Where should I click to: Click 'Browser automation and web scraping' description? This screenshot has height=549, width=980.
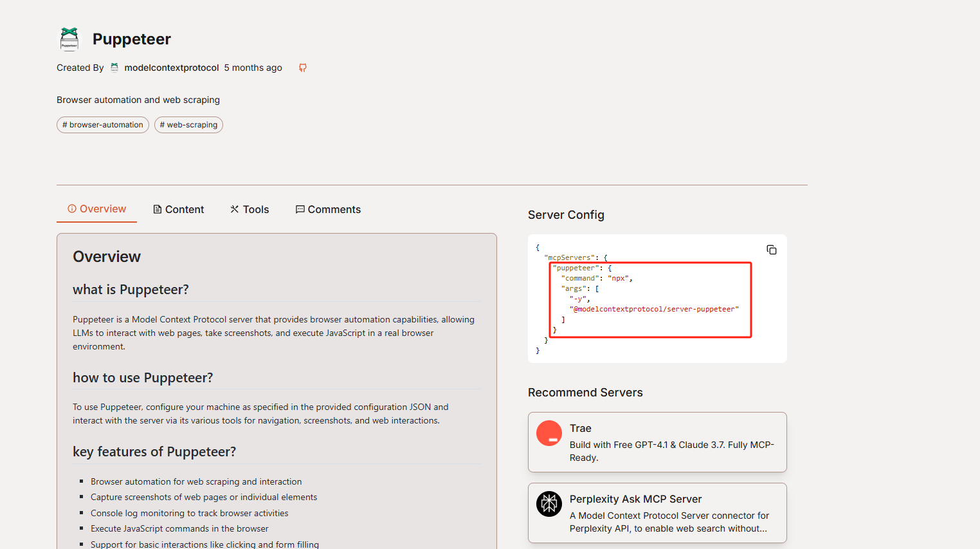[138, 100]
